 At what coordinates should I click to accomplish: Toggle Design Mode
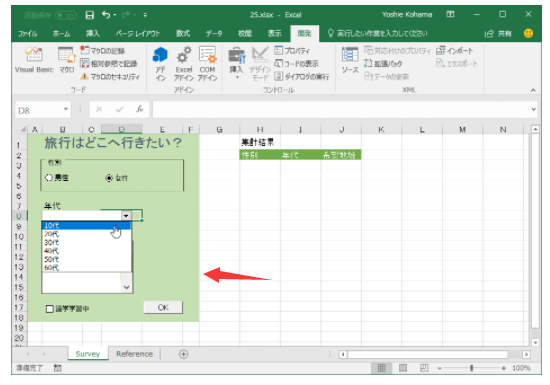(x=260, y=64)
